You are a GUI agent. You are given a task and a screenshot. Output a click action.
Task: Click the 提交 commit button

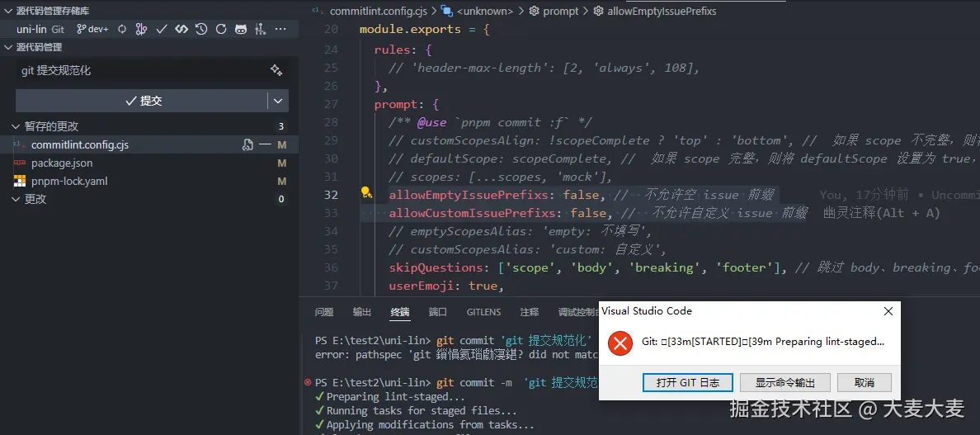(x=143, y=101)
